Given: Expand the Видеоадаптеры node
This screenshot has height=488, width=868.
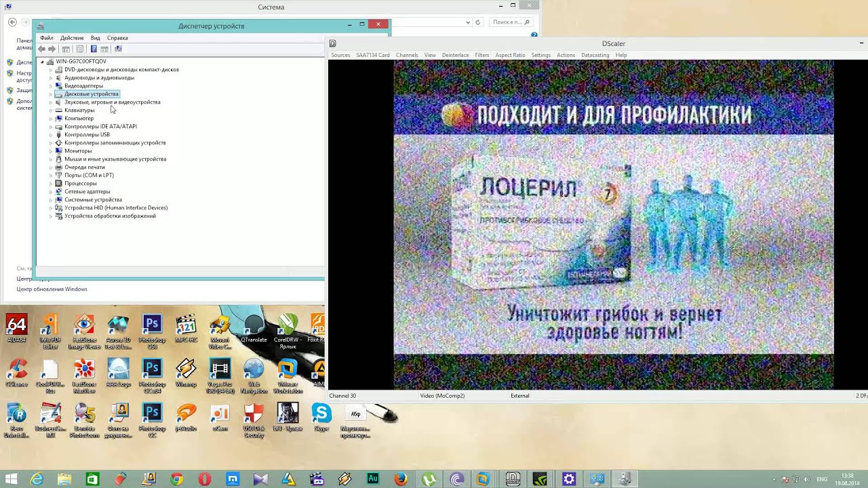Looking at the screenshot, I should point(51,86).
